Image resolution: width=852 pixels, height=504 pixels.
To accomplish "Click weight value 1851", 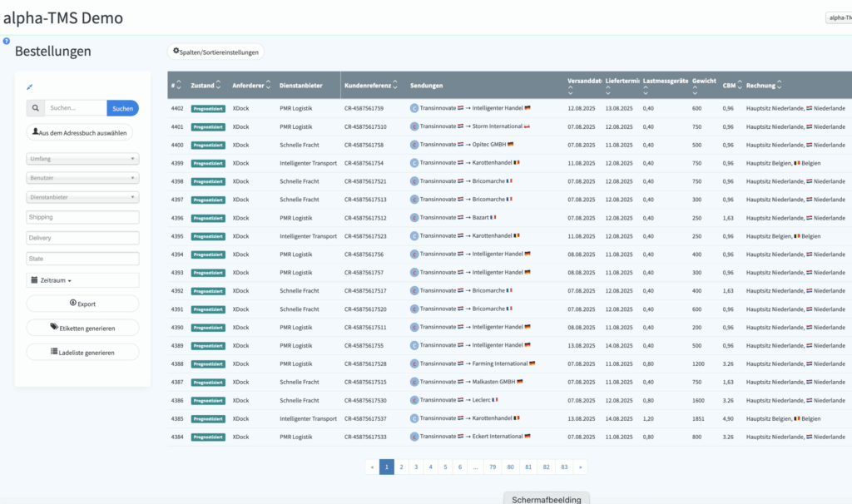I will click(x=698, y=418).
